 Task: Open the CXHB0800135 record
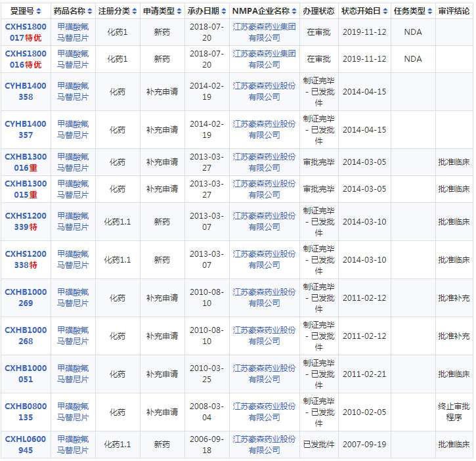pos(25,412)
